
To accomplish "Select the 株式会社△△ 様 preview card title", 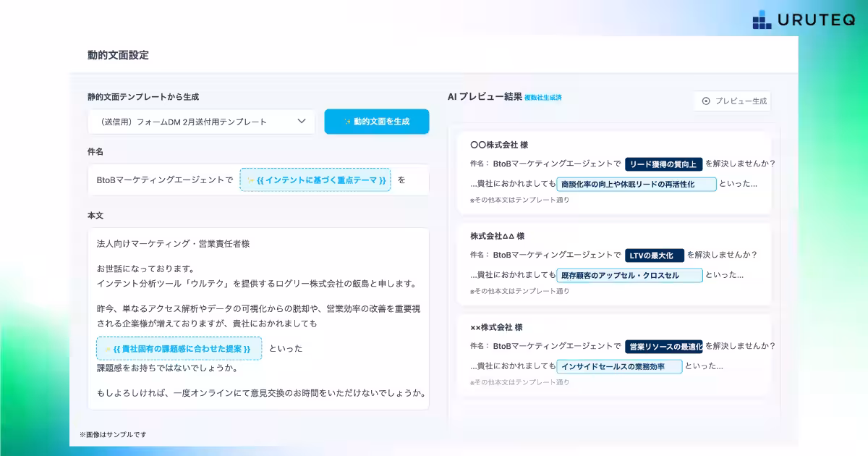I will click(x=497, y=236).
